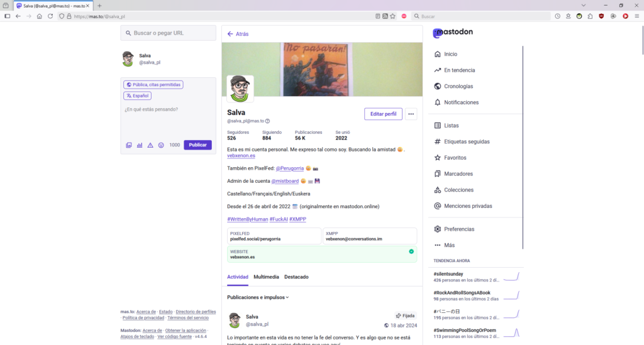Open trending tag #SwimmingPoolSongOrPoem
This screenshot has width=644, height=345.
coord(465,330)
